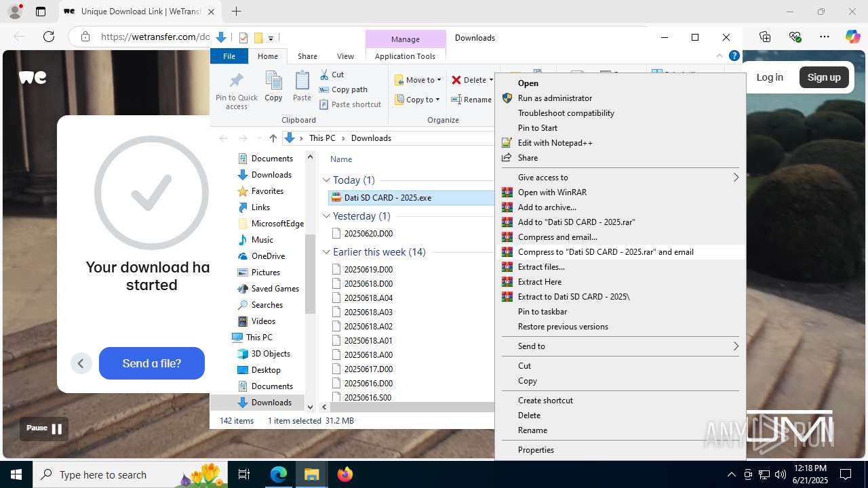868x488 pixels.
Task: Select file 20250617.D00
Action: (x=368, y=369)
